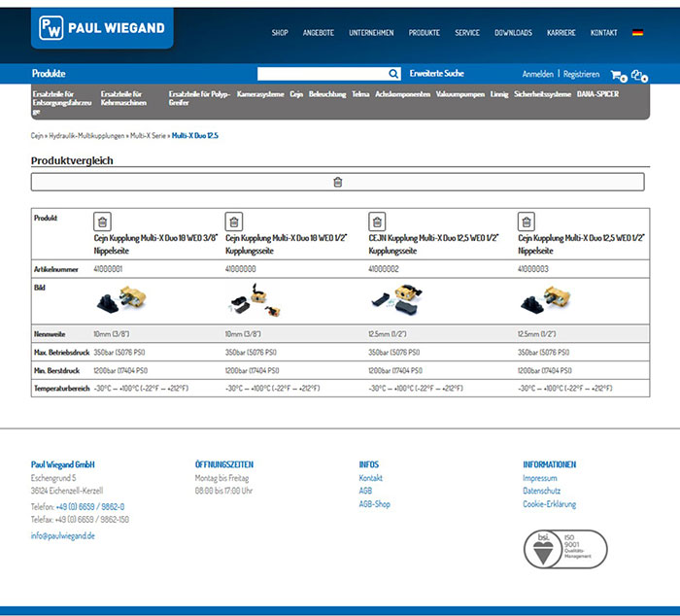The image size is (680, 616).
Task: Click the Max. Betriebsdruck row label
Action: point(61,353)
